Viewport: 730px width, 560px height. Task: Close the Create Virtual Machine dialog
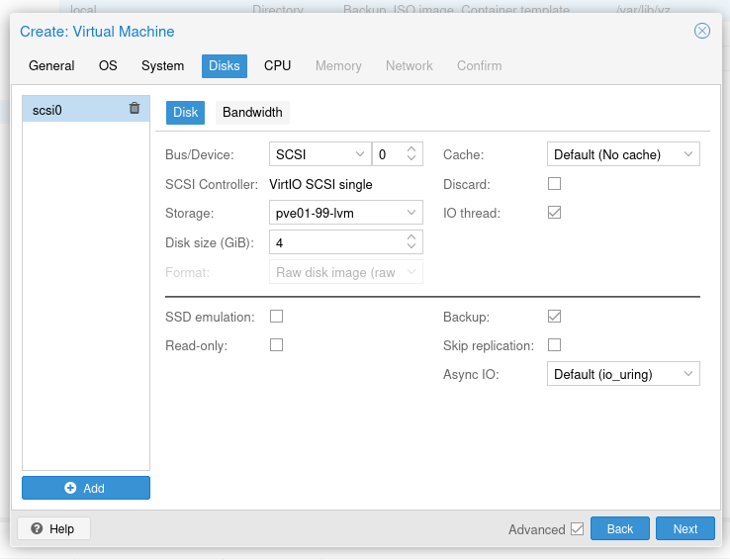tap(701, 31)
